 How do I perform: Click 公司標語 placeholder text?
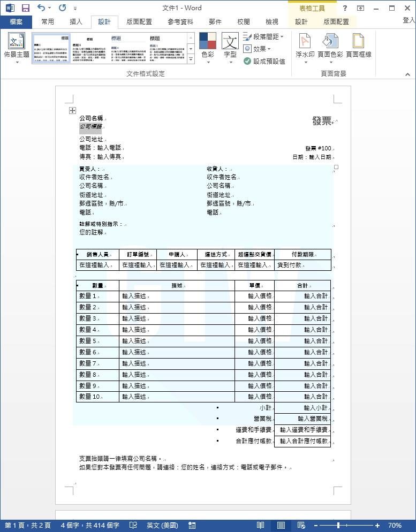(90, 126)
